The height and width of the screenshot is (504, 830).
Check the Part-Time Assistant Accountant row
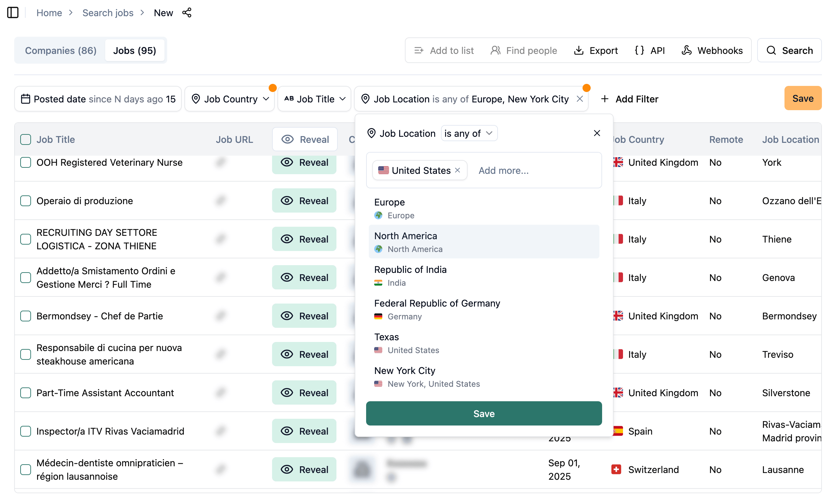tap(26, 393)
